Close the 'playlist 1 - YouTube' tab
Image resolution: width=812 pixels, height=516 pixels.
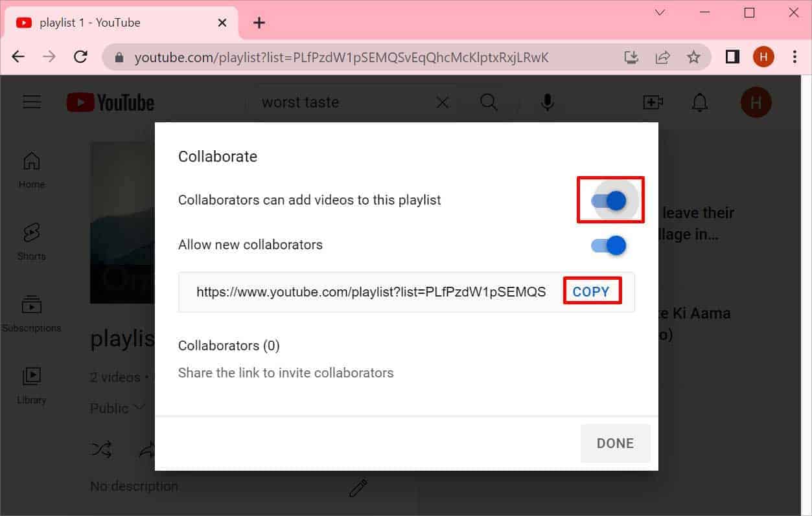click(x=222, y=23)
